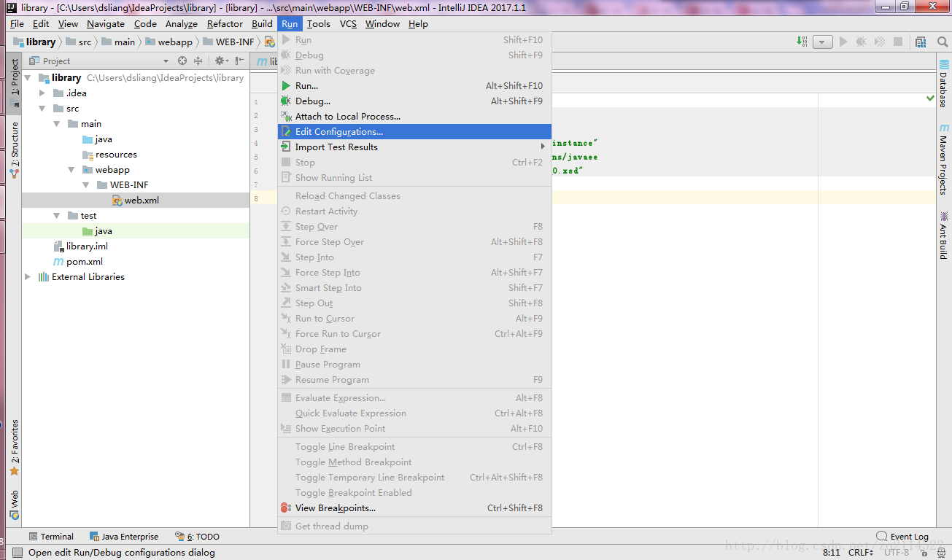Open the 6: TODO tool window
This screenshot has width=952, height=560.
coord(197,536)
